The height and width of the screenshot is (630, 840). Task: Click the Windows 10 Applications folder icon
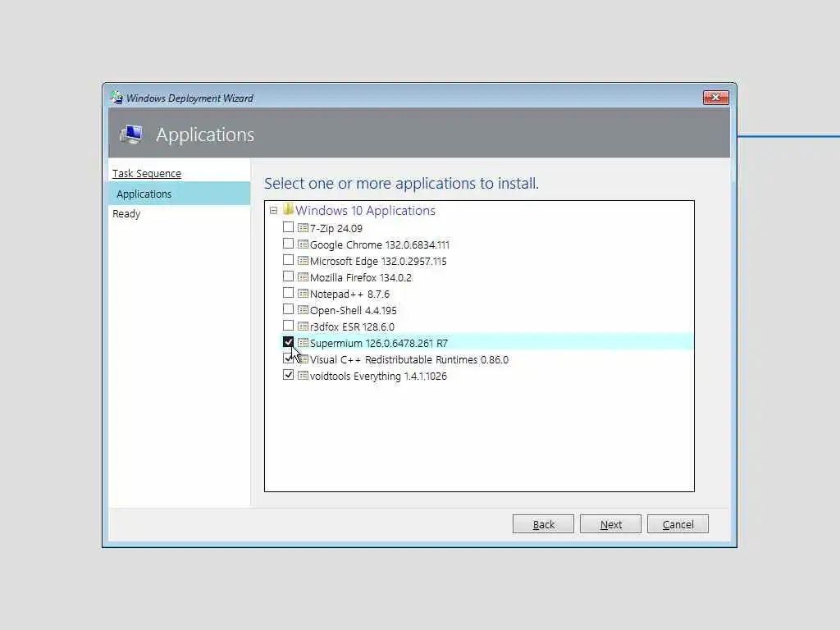288,209
